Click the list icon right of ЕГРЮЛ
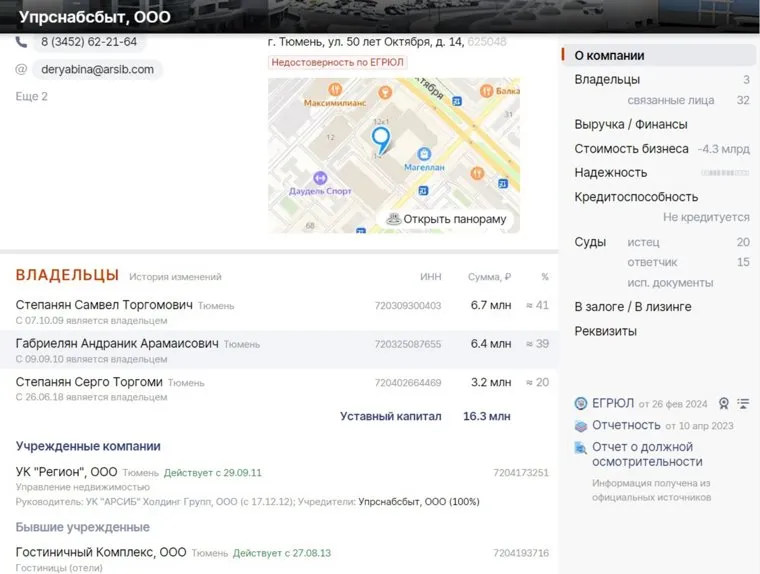This screenshot has height=574, width=760. pos(743,404)
